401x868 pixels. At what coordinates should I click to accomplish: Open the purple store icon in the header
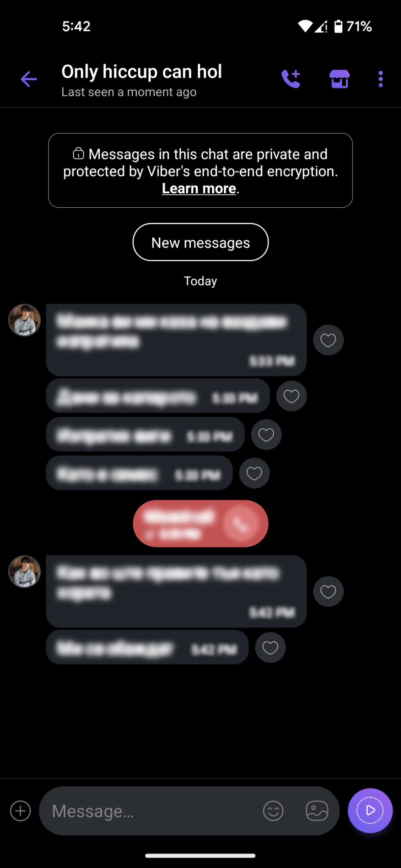(339, 79)
